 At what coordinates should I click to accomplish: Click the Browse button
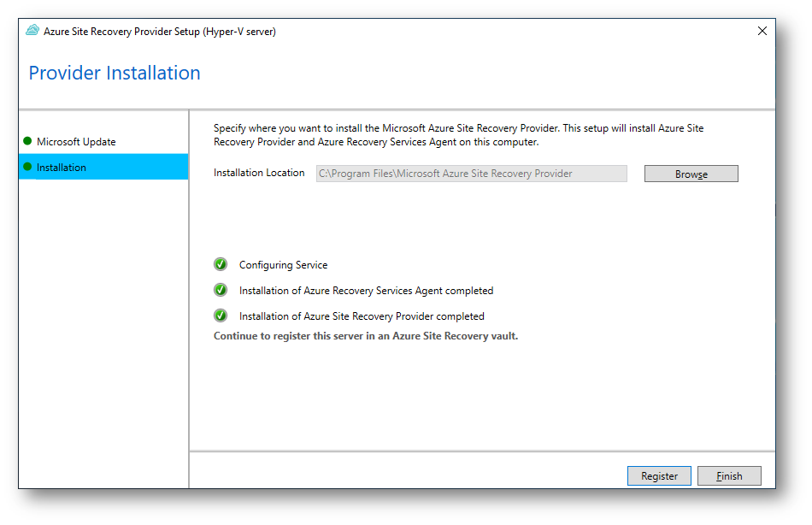691,174
